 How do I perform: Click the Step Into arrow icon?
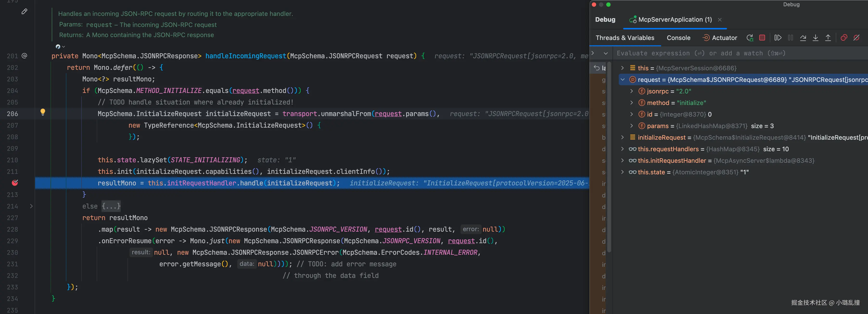click(x=816, y=38)
